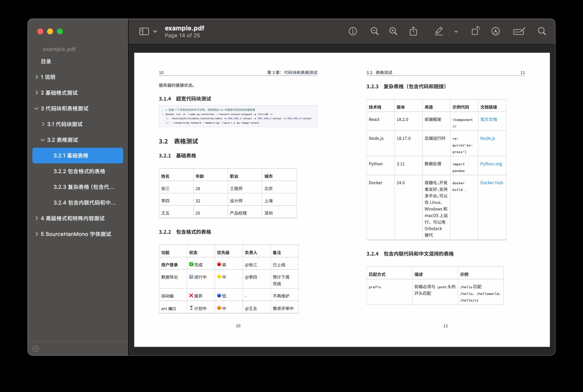This screenshot has width=583, height=392.
Task: Click the '18.17.0' version cell
Action: [x=408, y=143]
